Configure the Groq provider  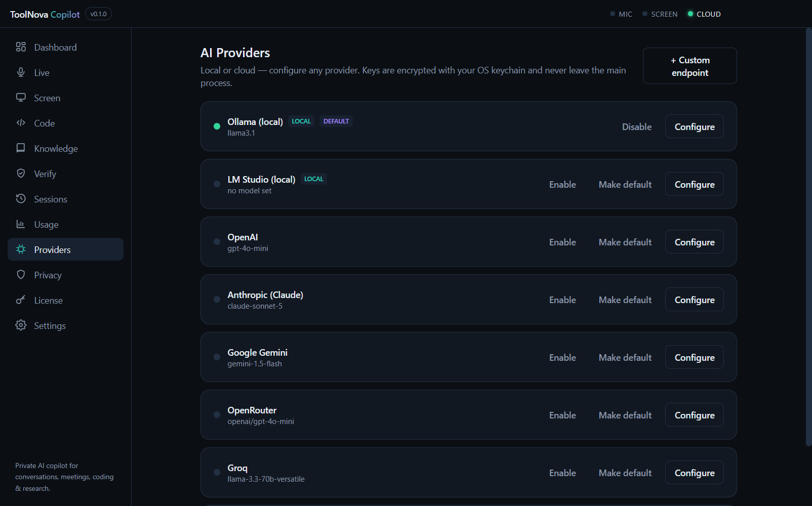[x=694, y=473]
